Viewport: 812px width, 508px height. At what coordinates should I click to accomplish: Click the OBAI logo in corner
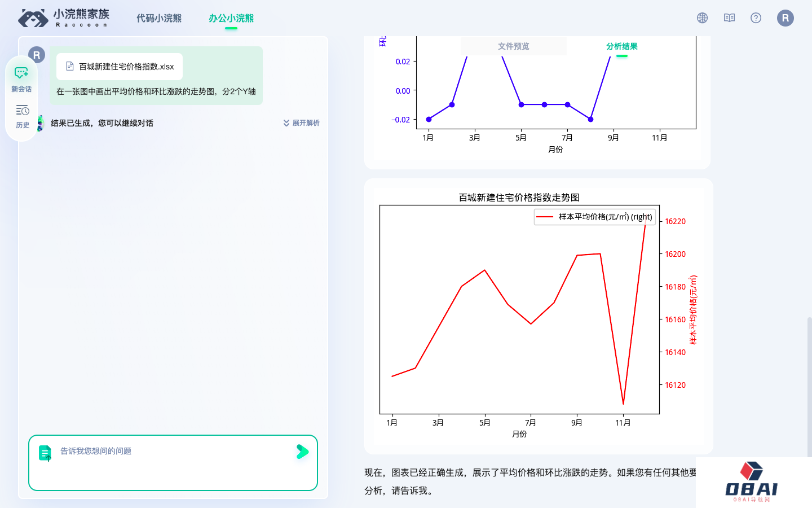point(752,483)
